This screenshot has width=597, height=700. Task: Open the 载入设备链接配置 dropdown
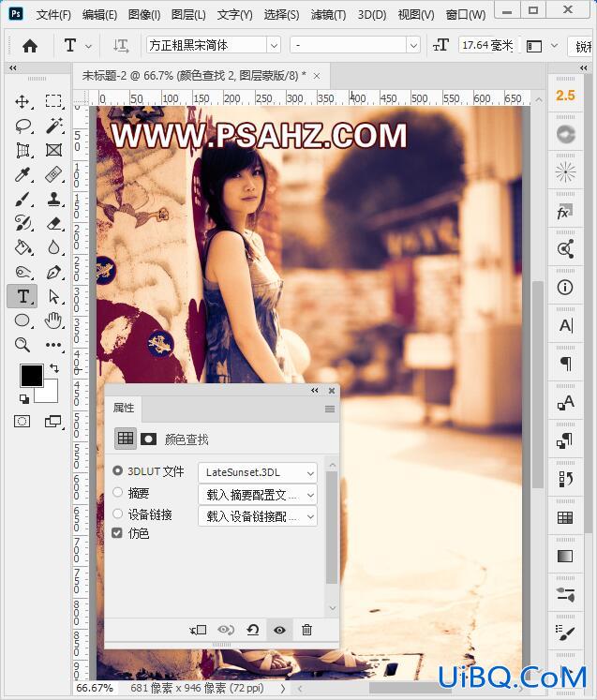(x=258, y=516)
